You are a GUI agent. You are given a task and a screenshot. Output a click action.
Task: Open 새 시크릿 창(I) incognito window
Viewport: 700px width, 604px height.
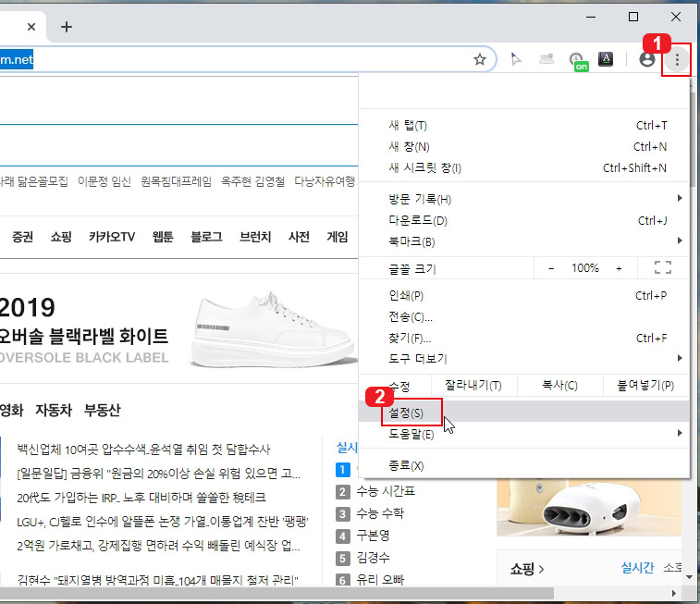(x=524, y=167)
